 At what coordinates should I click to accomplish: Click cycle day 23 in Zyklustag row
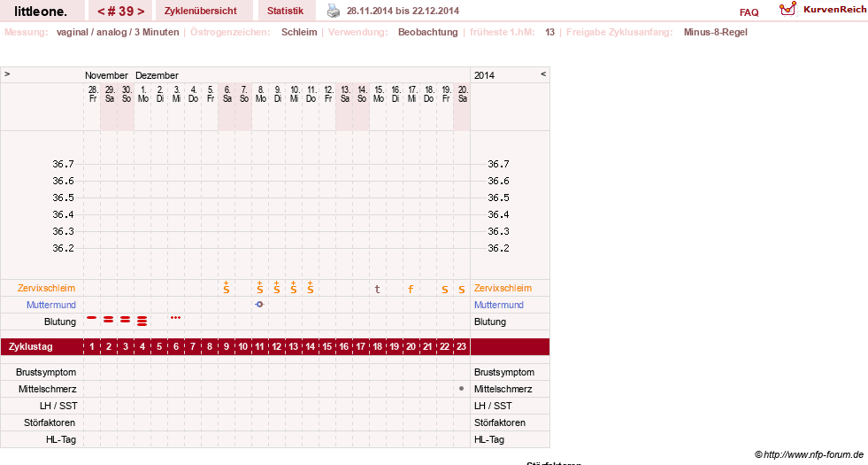[x=461, y=346]
